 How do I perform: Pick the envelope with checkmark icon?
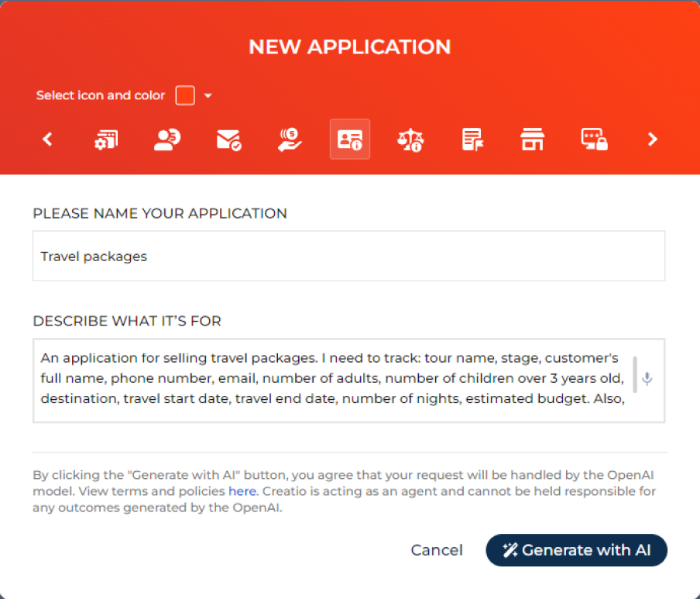click(x=228, y=139)
